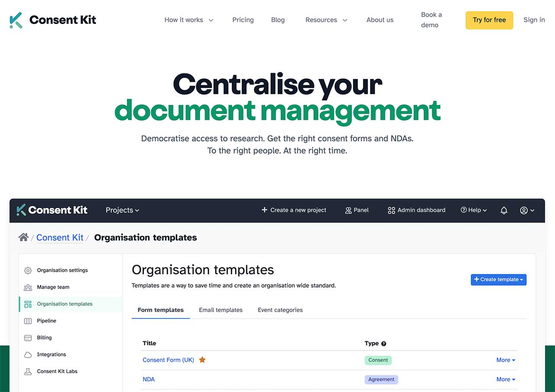The width and height of the screenshot is (555, 392).
Task: Click the Integrations cloud icon
Action: tap(28, 355)
